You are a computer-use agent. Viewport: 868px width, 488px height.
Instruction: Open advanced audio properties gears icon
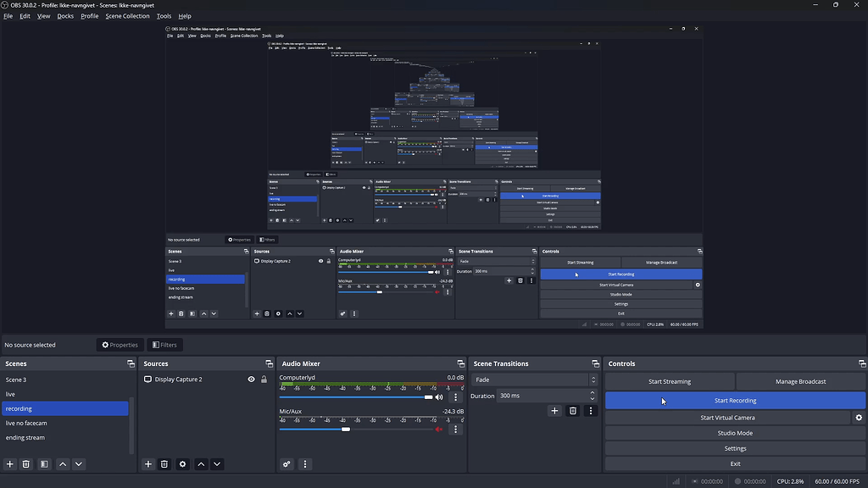pyautogui.click(x=287, y=464)
